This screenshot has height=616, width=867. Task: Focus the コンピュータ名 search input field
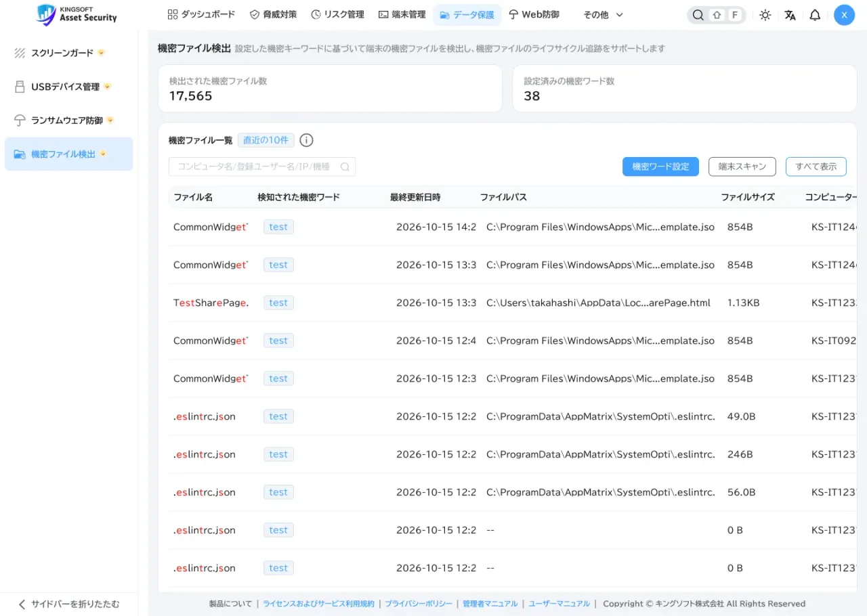coord(262,167)
